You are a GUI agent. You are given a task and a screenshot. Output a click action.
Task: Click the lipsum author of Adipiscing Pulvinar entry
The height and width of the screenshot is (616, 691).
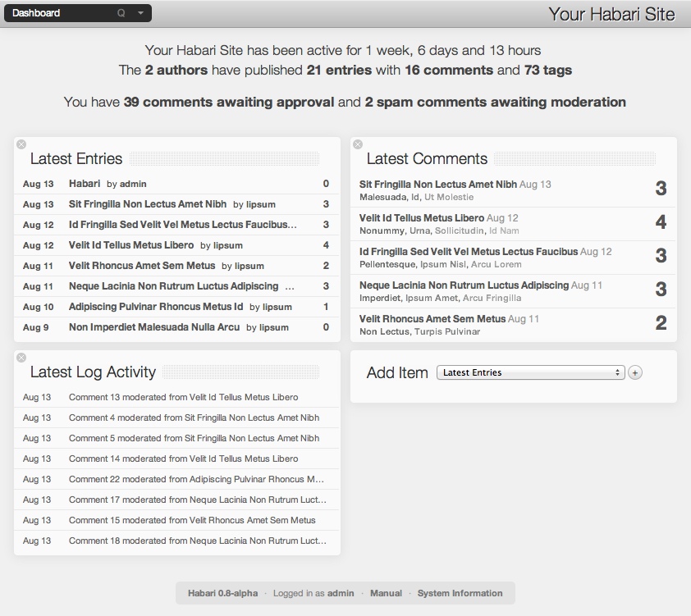[277, 307]
